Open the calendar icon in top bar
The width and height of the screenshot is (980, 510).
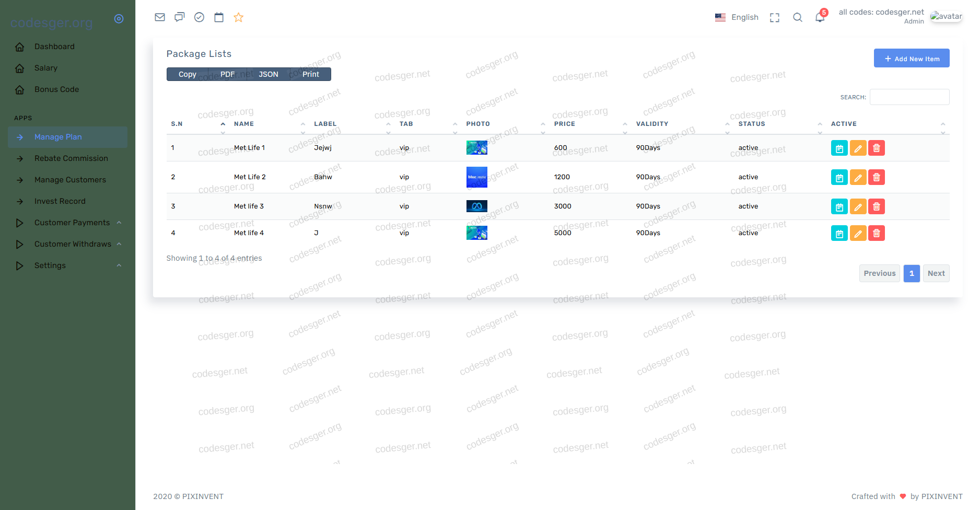pyautogui.click(x=219, y=17)
